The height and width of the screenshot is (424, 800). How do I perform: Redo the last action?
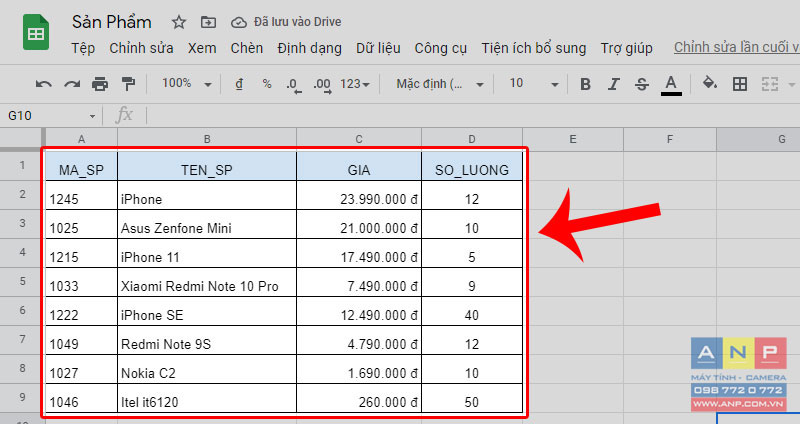[72, 84]
